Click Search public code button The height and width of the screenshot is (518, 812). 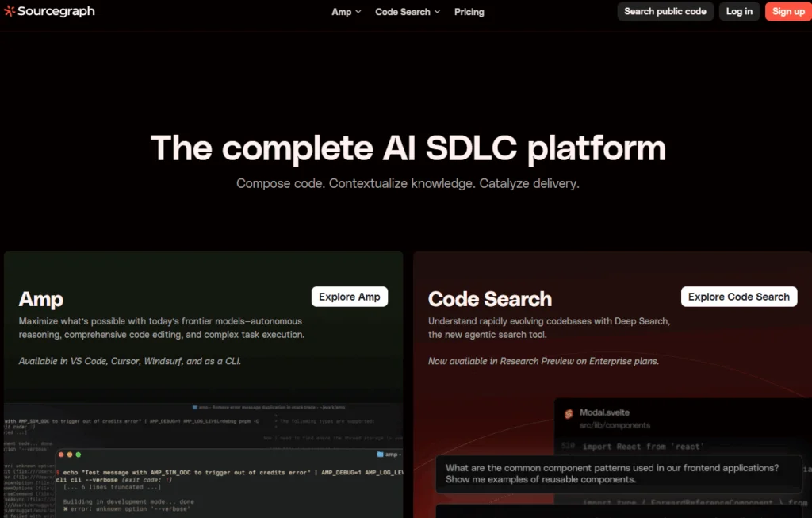pos(665,11)
